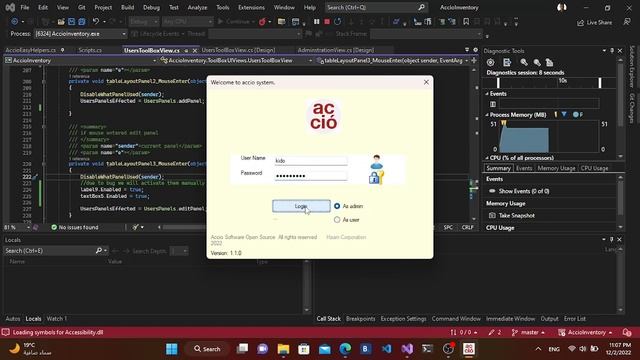
Task: Open Microsoft Edge from the taskbar
Action: (345, 349)
